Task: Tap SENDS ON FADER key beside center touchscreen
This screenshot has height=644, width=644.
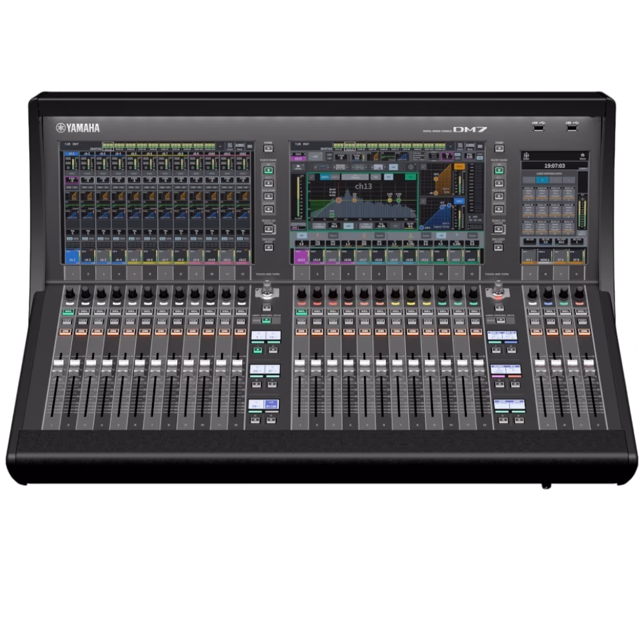Action: point(498,229)
